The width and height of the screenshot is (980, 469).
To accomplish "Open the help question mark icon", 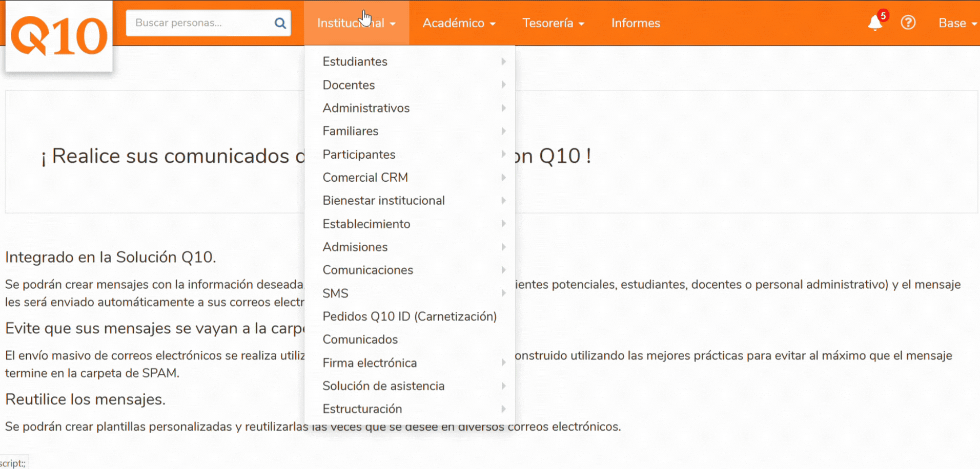I will click(x=908, y=23).
